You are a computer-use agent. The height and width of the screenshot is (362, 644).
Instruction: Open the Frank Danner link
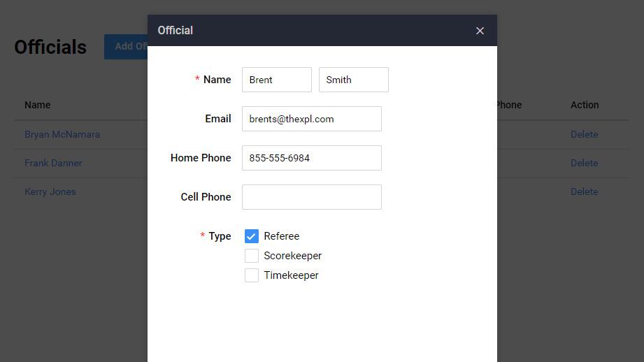[x=53, y=163]
